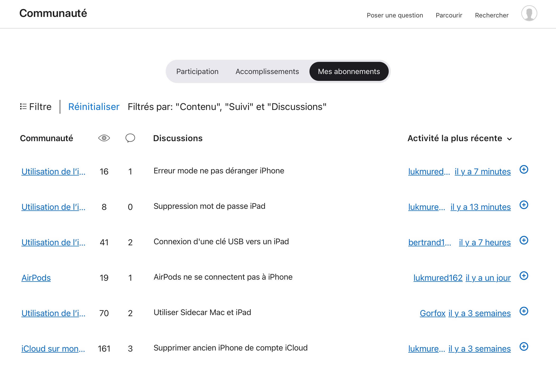Click the Réinitialiser filter link

(94, 107)
